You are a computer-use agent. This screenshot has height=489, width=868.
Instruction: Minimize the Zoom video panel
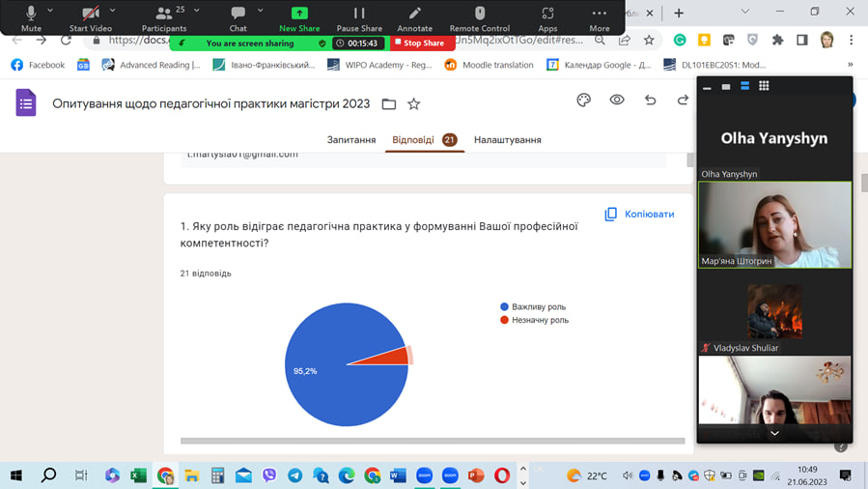coord(707,87)
